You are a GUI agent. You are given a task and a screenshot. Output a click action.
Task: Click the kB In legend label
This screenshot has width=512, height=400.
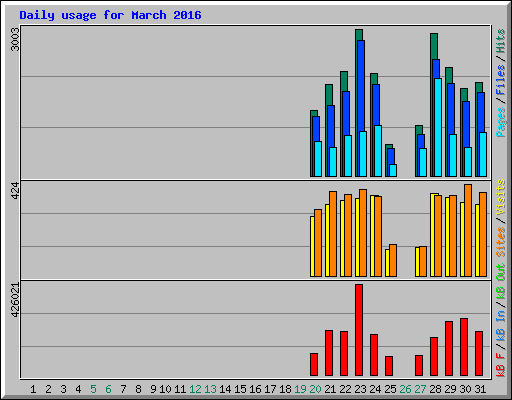(x=501, y=326)
